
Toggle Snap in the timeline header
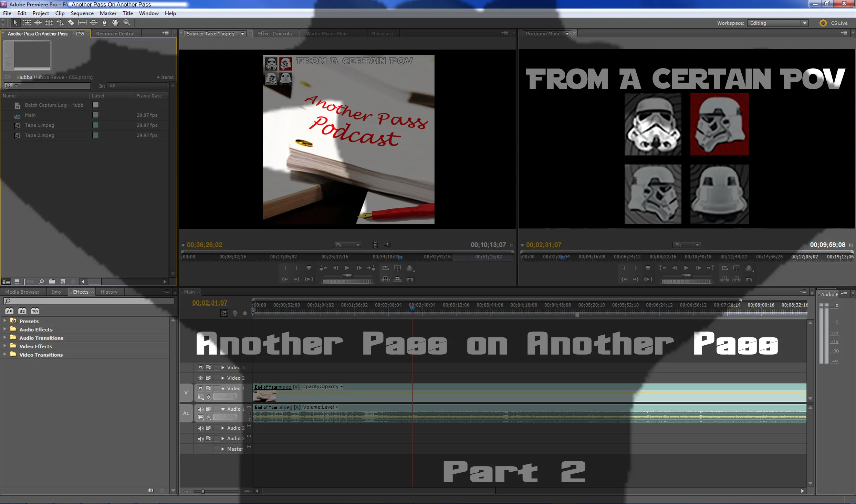pos(224,313)
